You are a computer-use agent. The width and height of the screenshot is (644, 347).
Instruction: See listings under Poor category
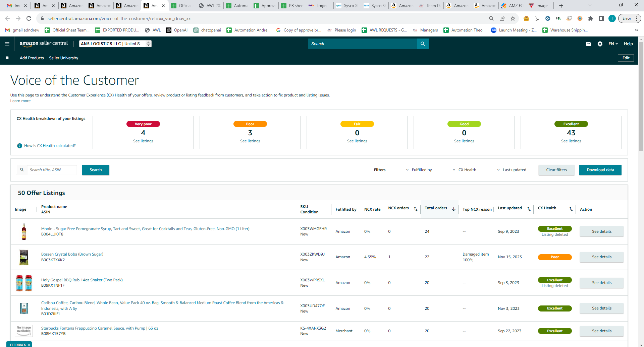tap(250, 141)
